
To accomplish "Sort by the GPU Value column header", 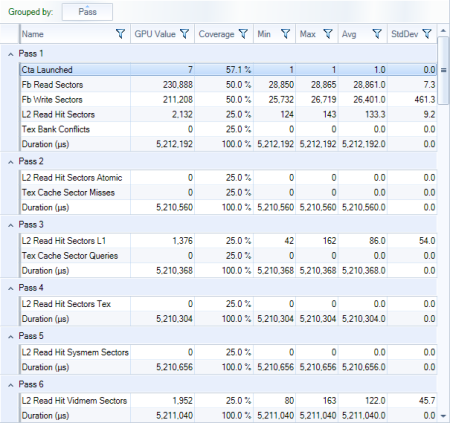I will pyautogui.click(x=155, y=34).
